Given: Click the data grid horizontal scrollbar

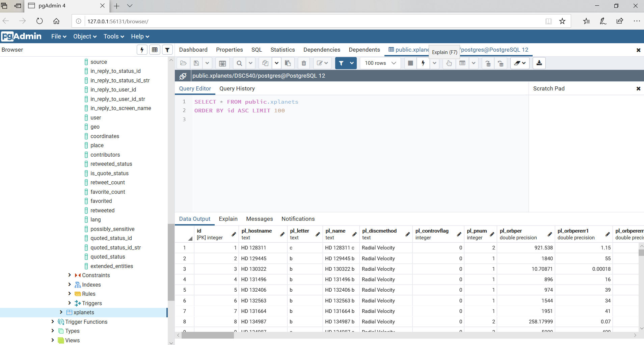Looking at the screenshot, I should [208, 335].
